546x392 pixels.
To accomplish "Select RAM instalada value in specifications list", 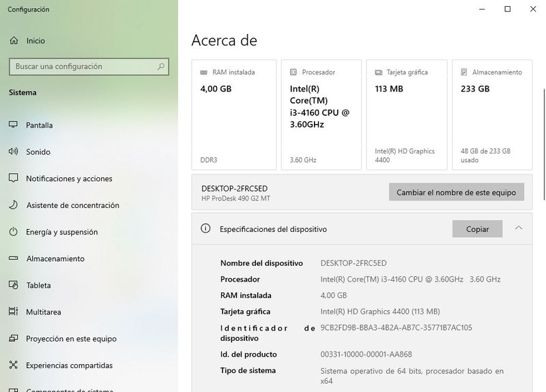I will pos(334,295).
